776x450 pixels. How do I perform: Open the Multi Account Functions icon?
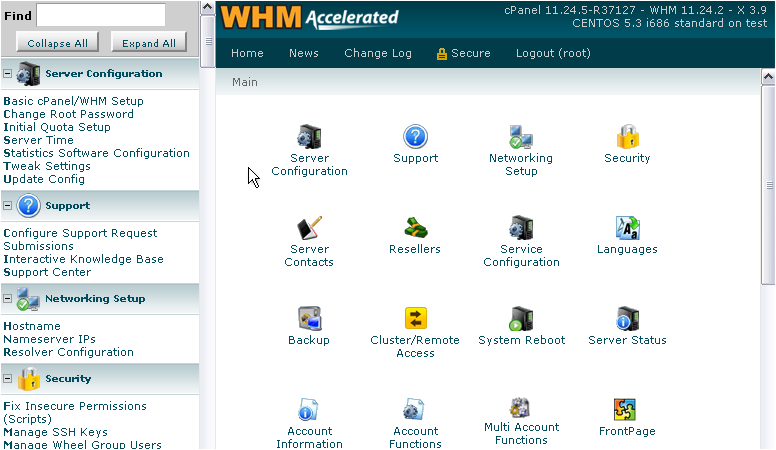(x=521, y=408)
